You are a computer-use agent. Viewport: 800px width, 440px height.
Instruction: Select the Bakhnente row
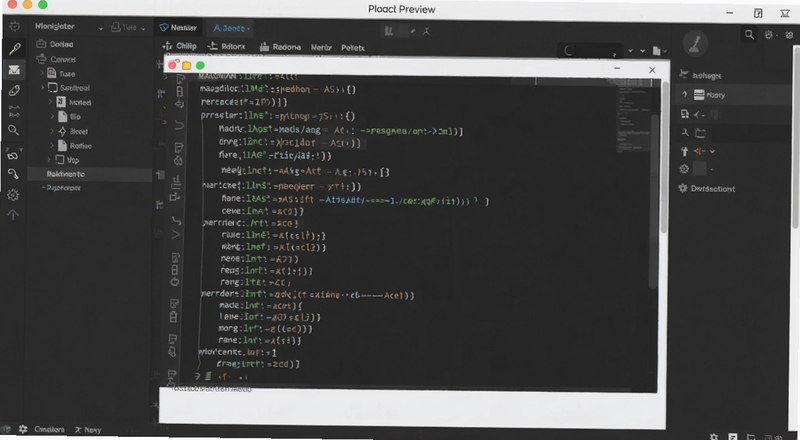coord(89,174)
